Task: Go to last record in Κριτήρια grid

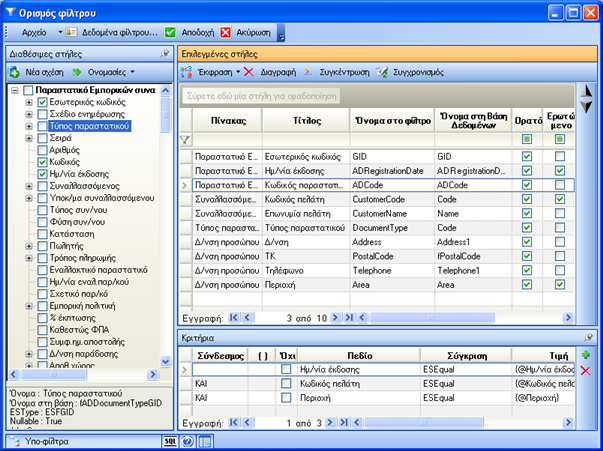Action: tap(343, 423)
